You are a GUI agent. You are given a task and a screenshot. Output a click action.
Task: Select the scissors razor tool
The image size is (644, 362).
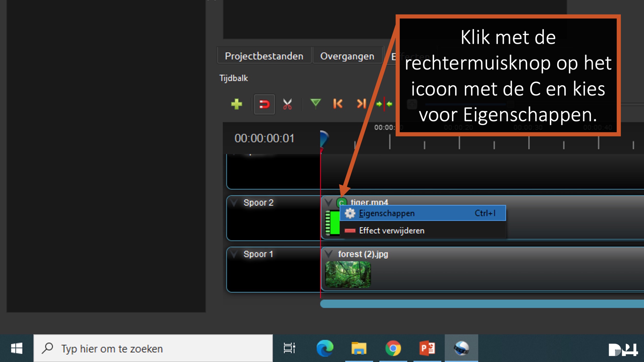287,104
